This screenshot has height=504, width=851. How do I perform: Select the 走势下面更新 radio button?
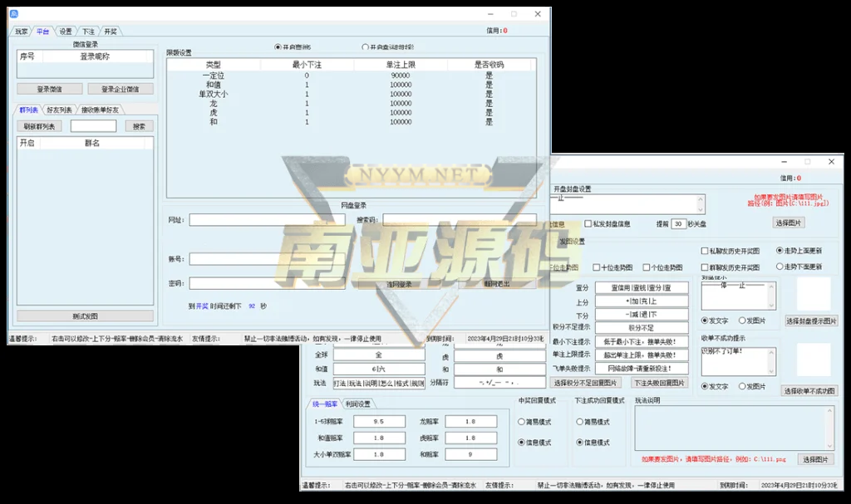pos(780,267)
